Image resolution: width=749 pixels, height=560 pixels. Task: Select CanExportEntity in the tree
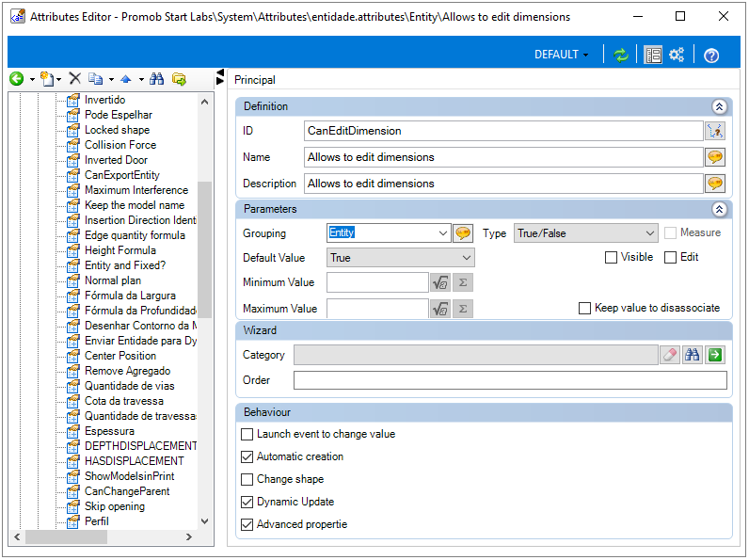pos(121,175)
